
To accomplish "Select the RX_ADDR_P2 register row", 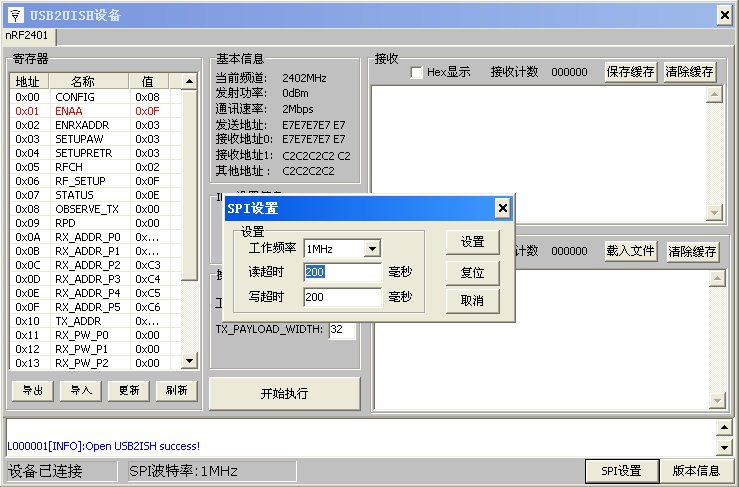I will click(x=95, y=265).
